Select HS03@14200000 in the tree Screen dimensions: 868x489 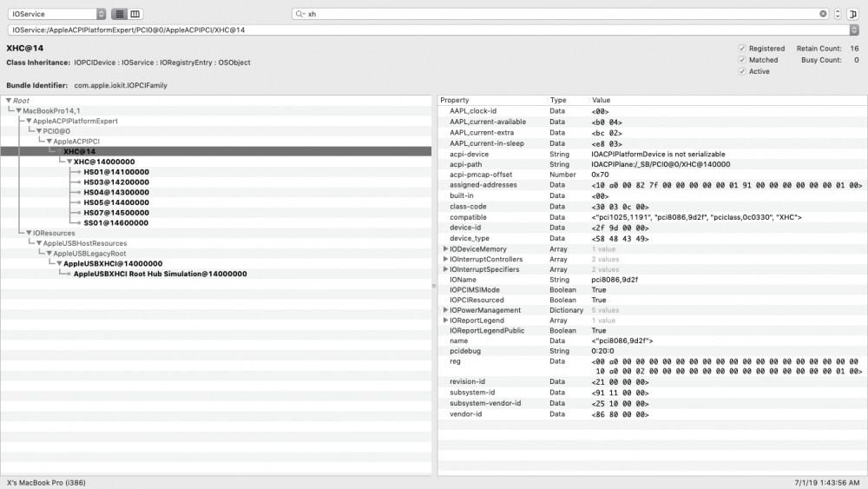116,182
